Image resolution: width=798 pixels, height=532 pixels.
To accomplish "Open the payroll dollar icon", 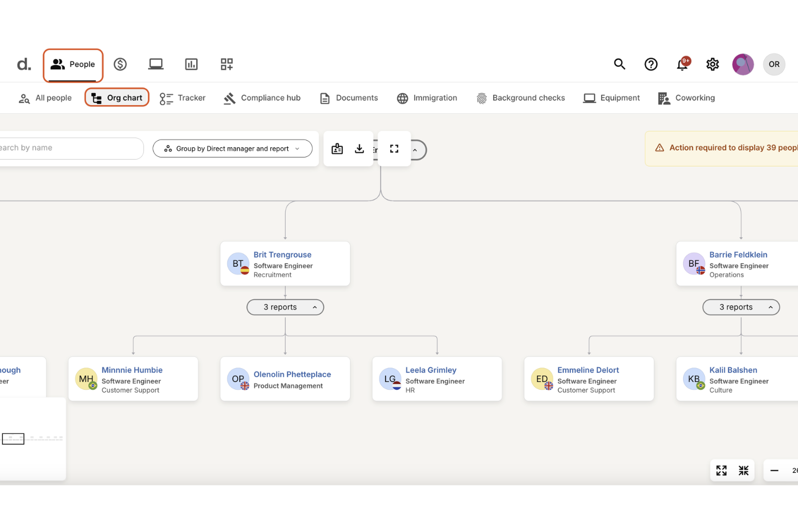I will click(120, 64).
